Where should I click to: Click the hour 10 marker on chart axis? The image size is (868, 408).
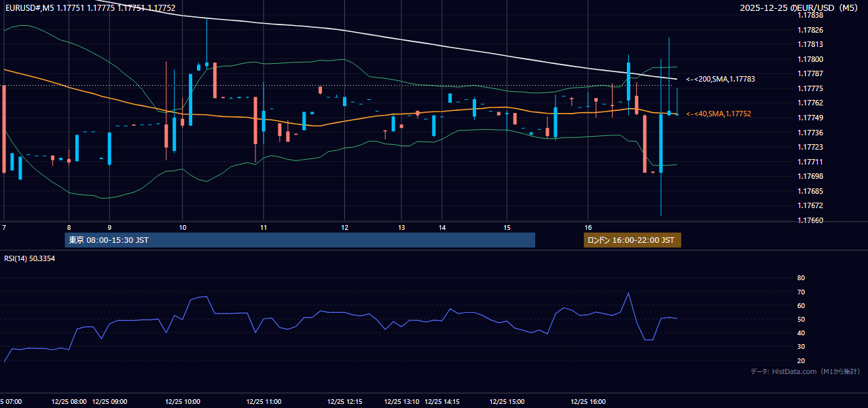coord(182,227)
